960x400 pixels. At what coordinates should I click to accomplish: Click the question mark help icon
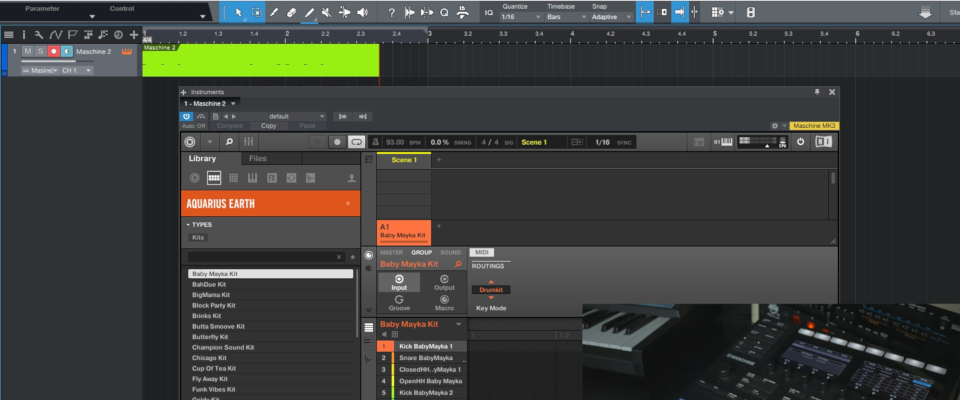pyautogui.click(x=392, y=12)
